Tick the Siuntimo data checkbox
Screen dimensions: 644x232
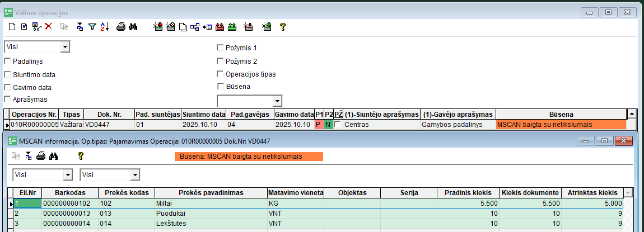pyautogui.click(x=8, y=74)
